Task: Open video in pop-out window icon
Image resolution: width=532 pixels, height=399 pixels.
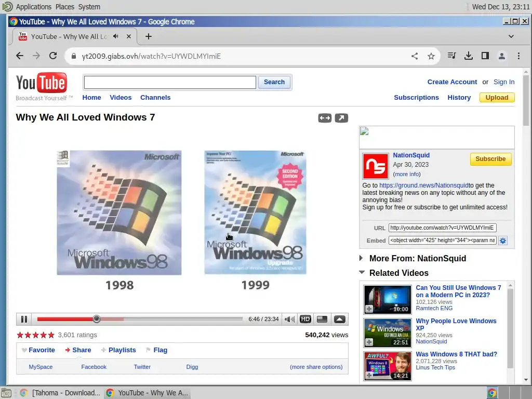Action: pos(341,118)
